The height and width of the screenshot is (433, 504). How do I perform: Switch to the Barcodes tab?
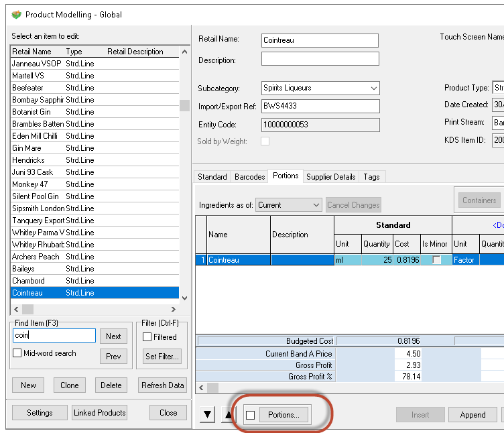tap(250, 177)
